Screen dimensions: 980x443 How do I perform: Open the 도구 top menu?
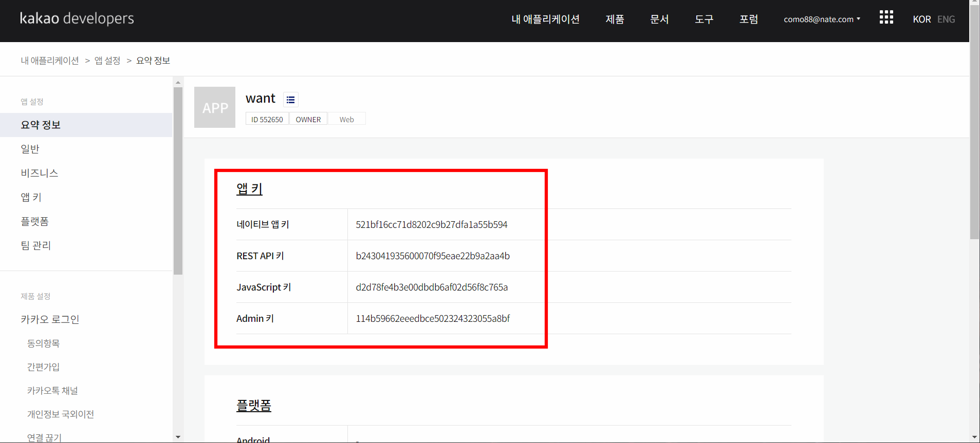pyautogui.click(x=704, y=20)
